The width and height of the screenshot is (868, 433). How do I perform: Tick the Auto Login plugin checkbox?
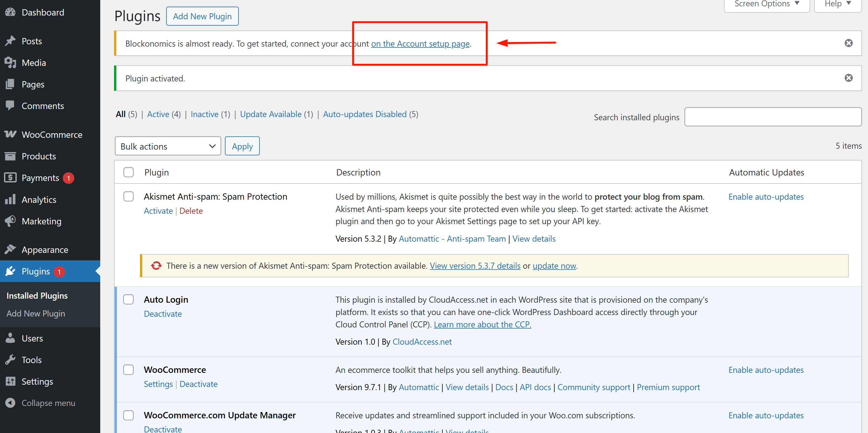pyautogui.click(x=128, y=299)
